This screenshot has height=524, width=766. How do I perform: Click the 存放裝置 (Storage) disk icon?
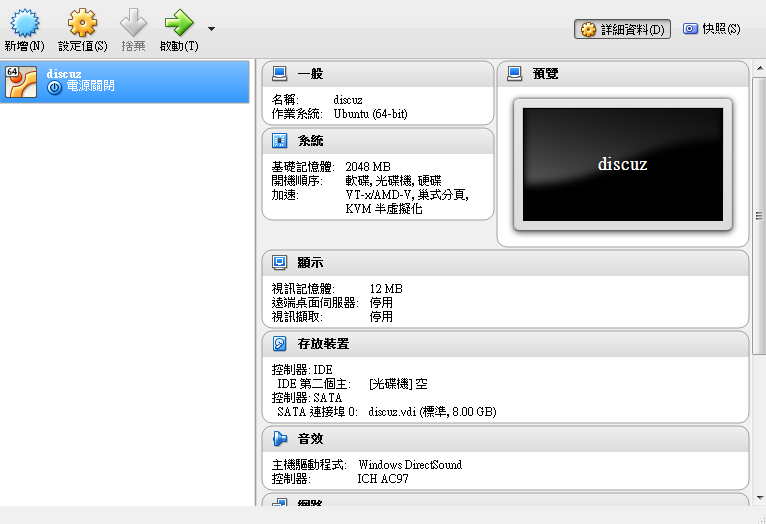[x=280, y=344]
